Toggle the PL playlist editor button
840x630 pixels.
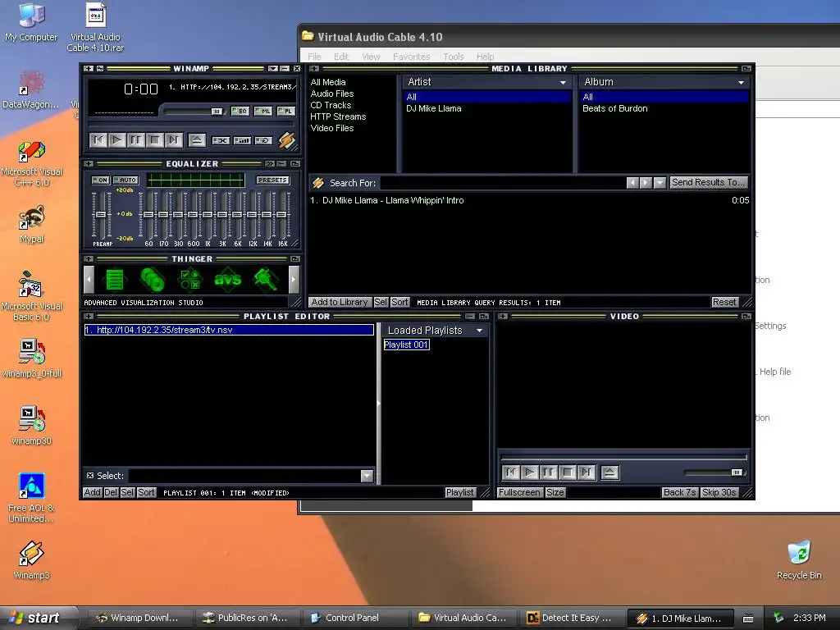285,112
